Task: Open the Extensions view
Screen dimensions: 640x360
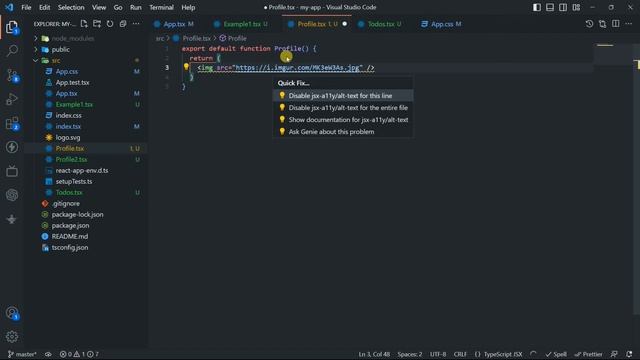Action: pos(12,123)
